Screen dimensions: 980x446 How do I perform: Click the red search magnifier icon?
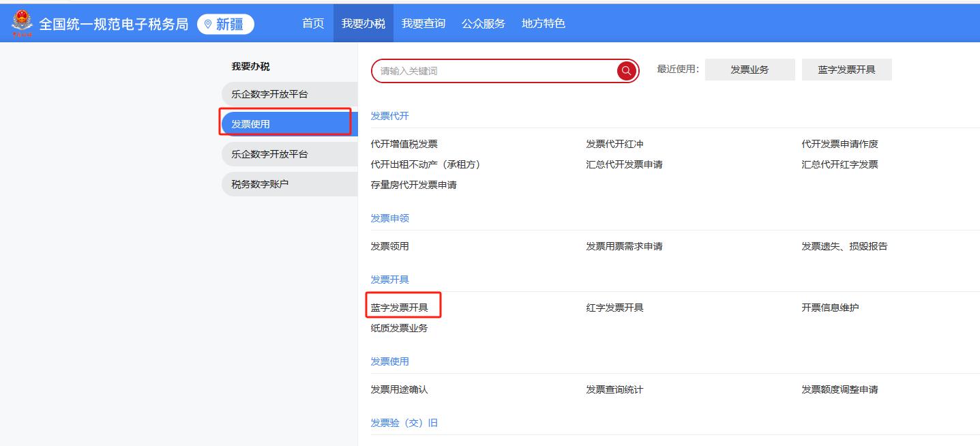click(626, 71)
